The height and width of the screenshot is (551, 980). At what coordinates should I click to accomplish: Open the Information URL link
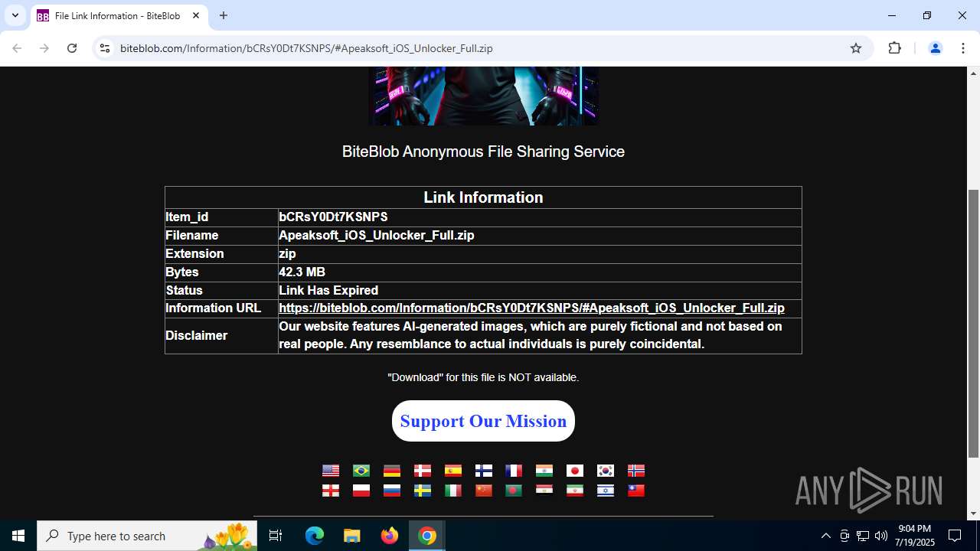[531, 308]
